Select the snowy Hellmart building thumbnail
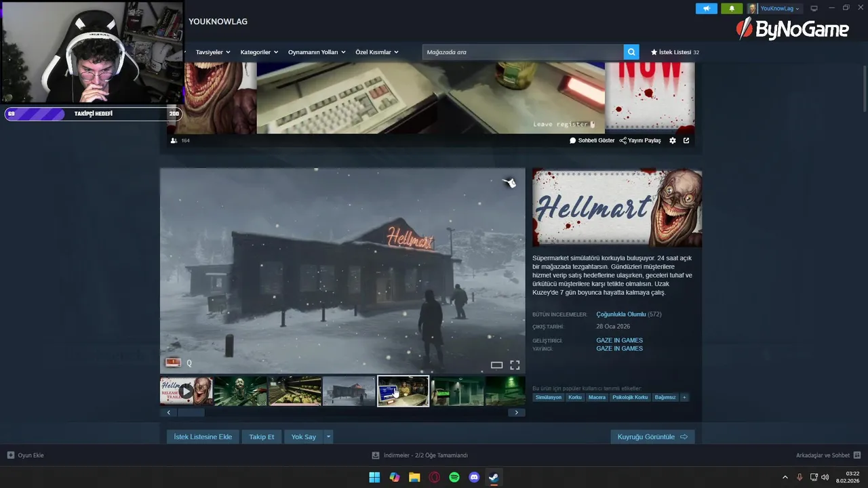The image size is (868, 488). [x=349, y=391]
